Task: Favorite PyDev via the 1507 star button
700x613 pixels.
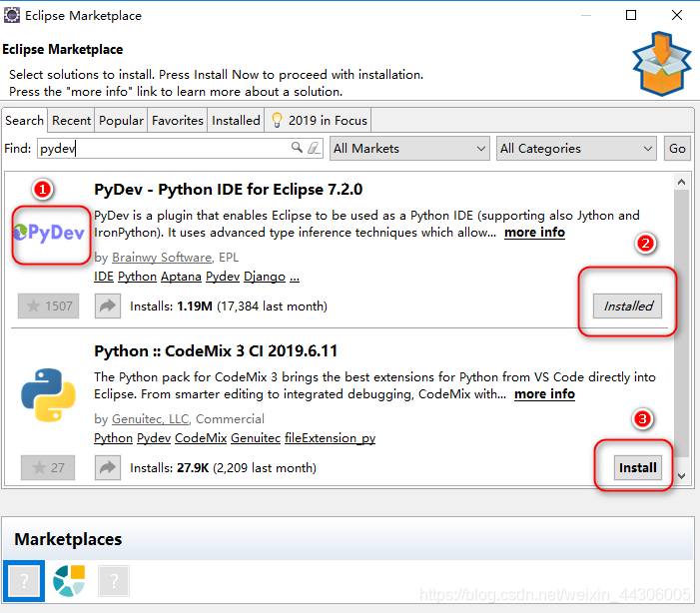Action: [48, 306]
